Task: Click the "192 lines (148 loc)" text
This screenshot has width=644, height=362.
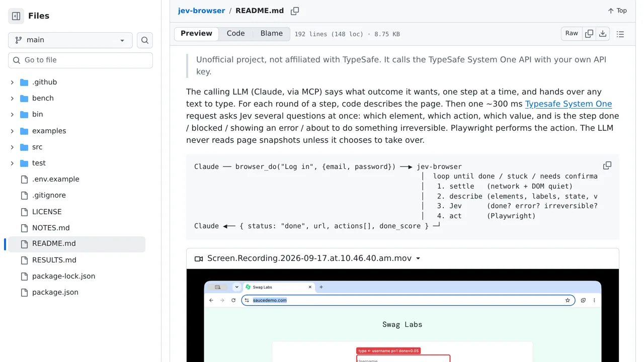Action: pos(329,34)
